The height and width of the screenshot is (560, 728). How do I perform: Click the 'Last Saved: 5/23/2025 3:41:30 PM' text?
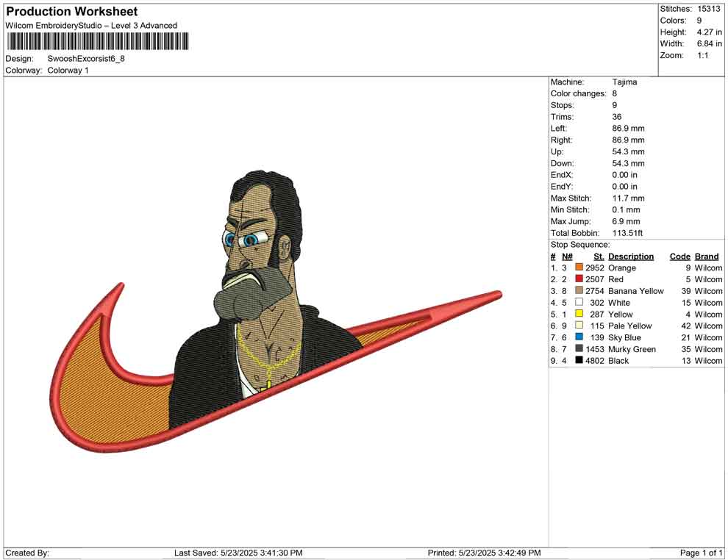click(x=238, y=553)
